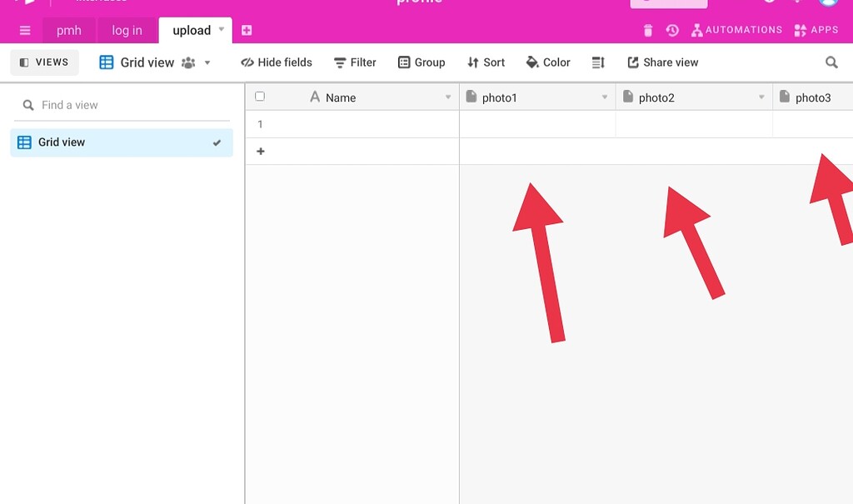Screen dimensions: 853x504
Task: Expand the upload table dropdown
Action: click(220, 30)
